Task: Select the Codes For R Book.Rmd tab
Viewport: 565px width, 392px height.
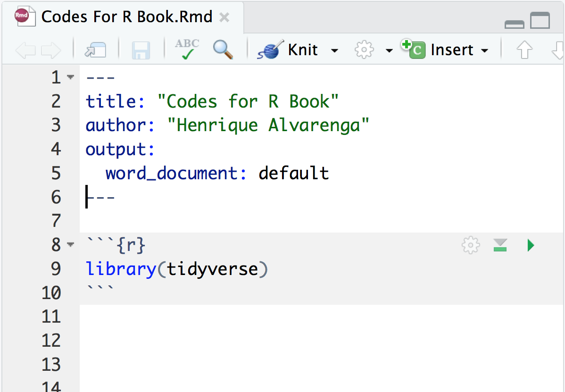Action: (123, 17)
